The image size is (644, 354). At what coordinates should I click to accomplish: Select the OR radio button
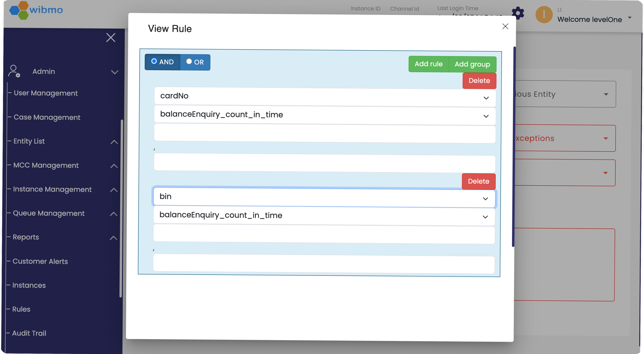[x=189, y=61]
